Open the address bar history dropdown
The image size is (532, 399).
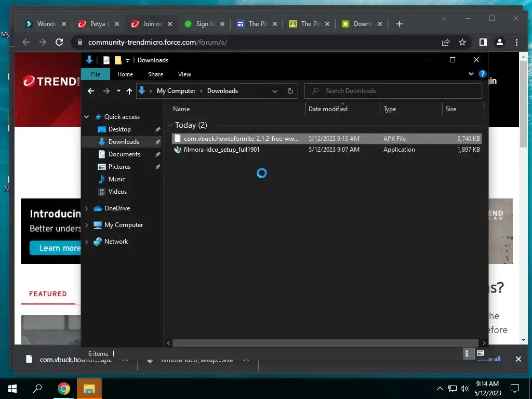[x=275, y=91]
